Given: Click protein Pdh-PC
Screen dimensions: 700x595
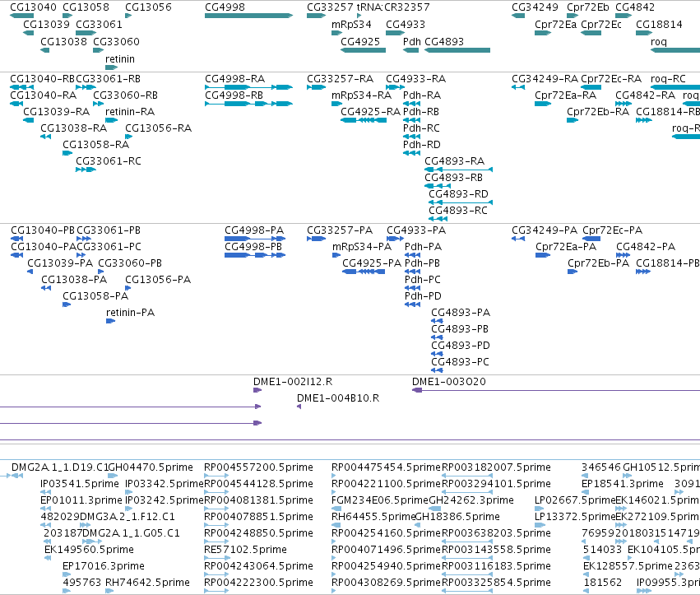Looking at the screenshot, I should [412, 288].
